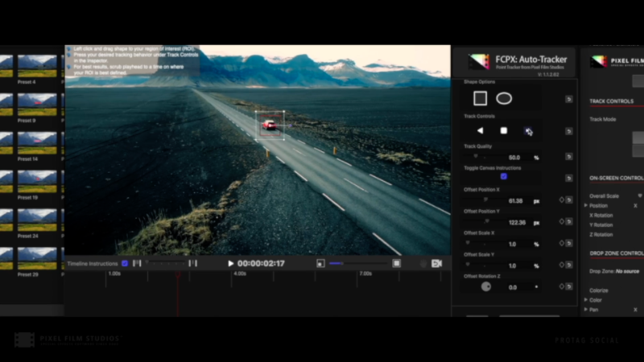Reset Offset Scale Y value
Screen dimensions: 644x362
click(x=569, y=265)
